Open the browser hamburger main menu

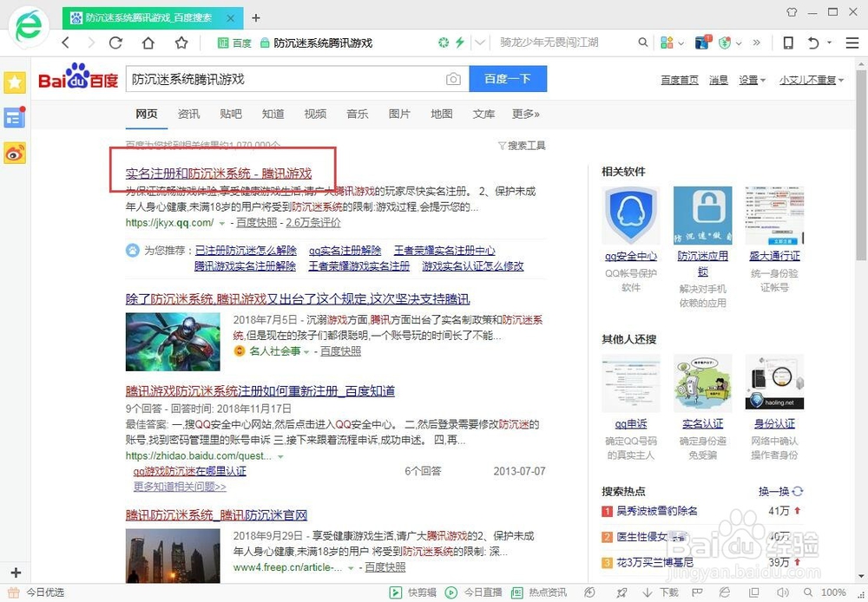point(852,43)
